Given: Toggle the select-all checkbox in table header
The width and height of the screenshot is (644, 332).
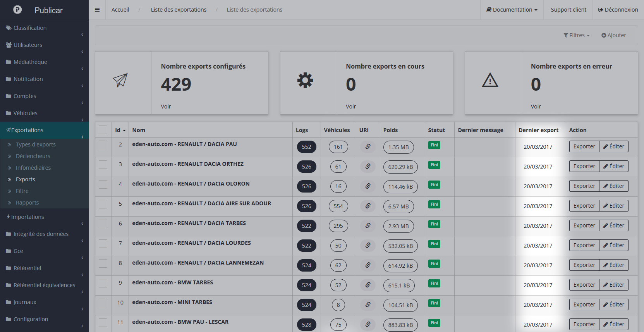Looking at the screenshot, I should click(x=103, y=130).
